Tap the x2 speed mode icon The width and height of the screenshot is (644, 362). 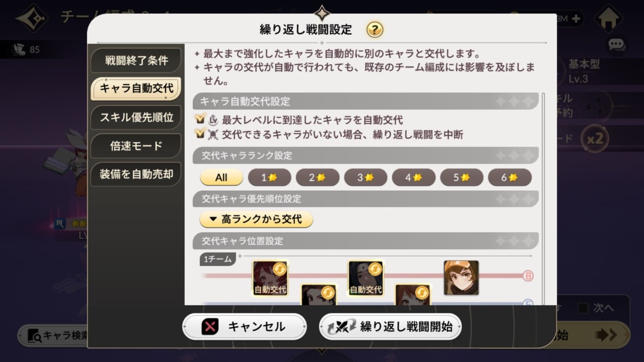[595, 139]
